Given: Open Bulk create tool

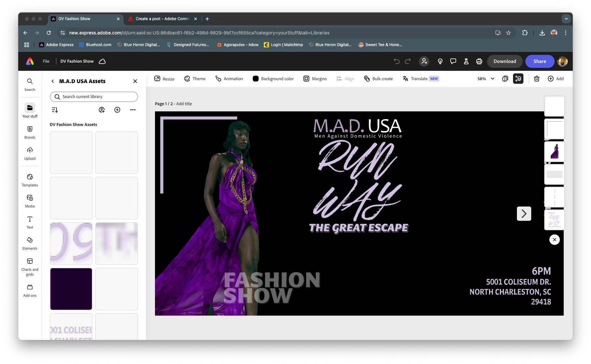Looking at the screenshot, I should click(x=379, y=79).
